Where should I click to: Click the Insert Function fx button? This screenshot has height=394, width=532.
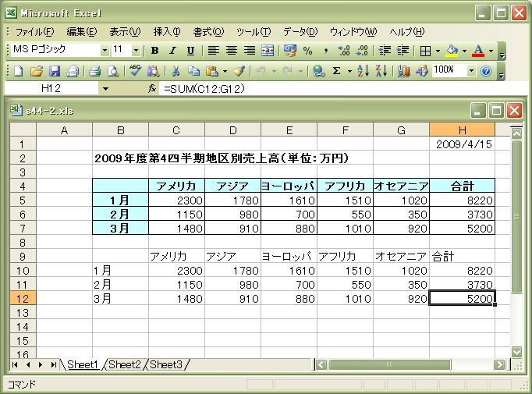click(152, 89)
